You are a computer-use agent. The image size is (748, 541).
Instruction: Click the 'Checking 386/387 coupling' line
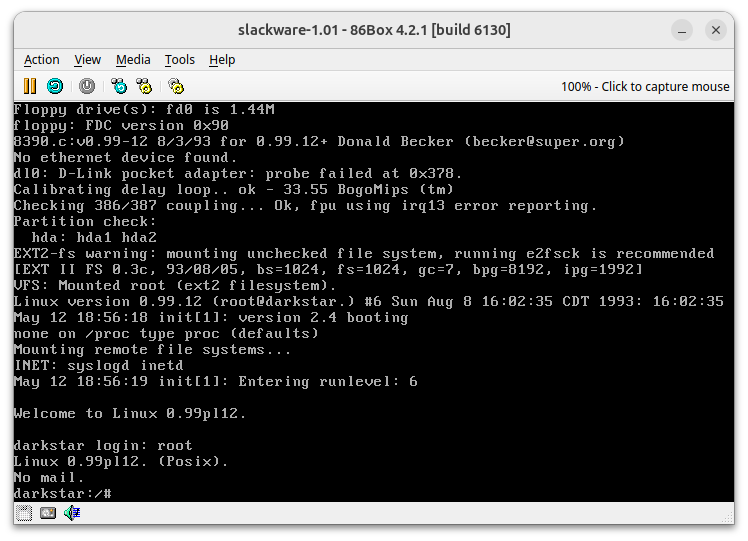pyautogui.click(x=305, y=206)
